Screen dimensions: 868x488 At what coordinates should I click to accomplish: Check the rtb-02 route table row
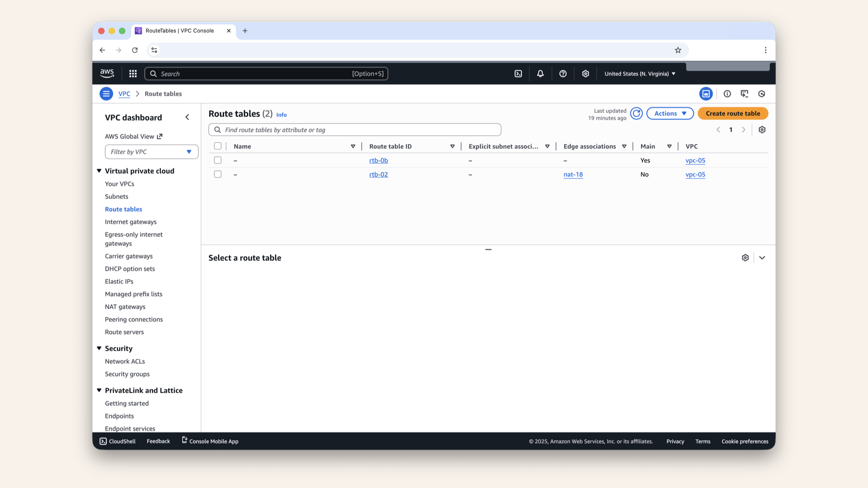point(217,174)
